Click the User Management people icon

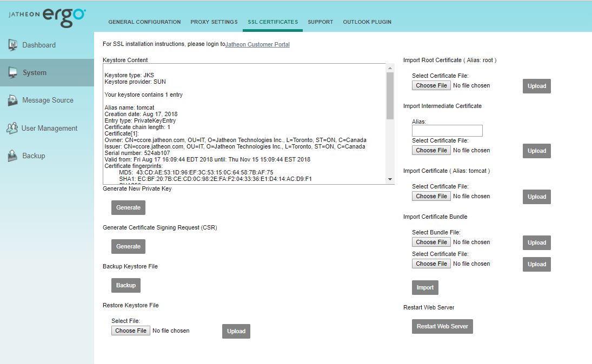click(12, 128)
